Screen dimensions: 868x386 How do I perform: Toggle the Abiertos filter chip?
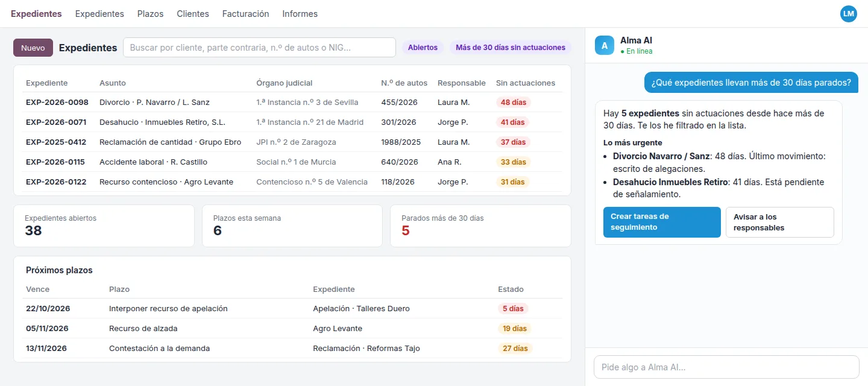[423, 48]
